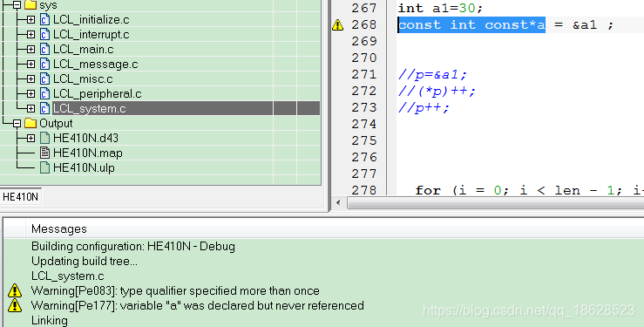Expand the HE410N.d43 tree node
The height and width of the screenshot is (327, 644).
coord(31,138)
